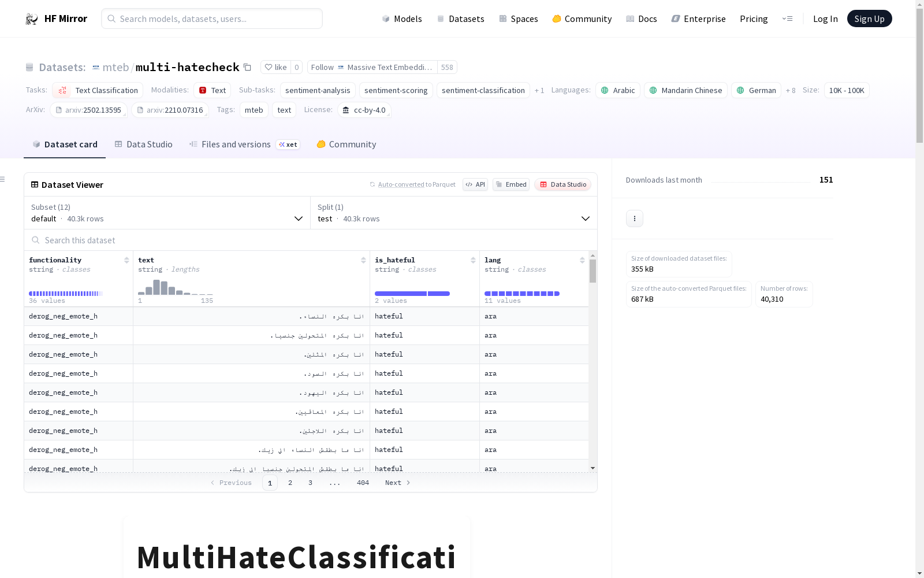Go to page 3 of results
This screenshot has width=924, height=578.
click(x=310, y=483)
